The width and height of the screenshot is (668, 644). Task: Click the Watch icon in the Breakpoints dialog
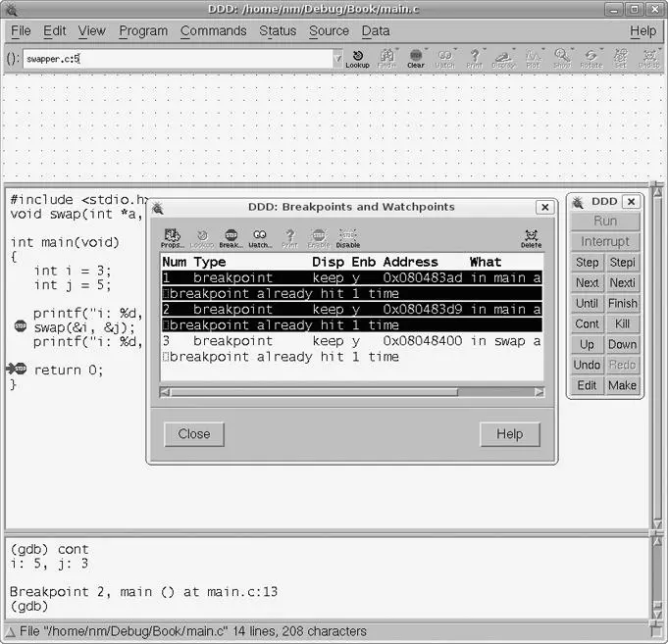260,238
